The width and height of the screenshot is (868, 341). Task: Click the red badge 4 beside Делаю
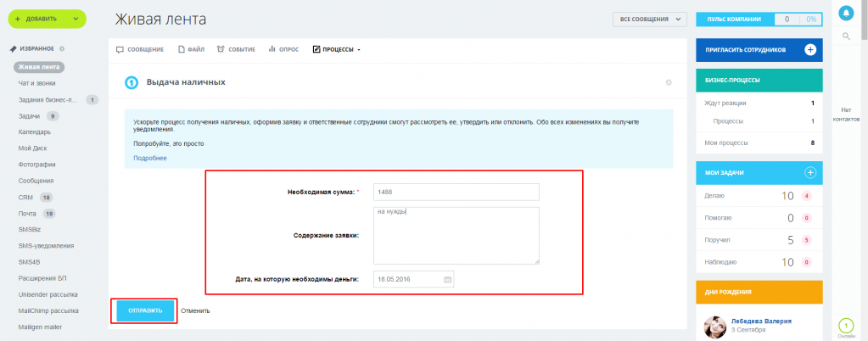tap(807, 196)
